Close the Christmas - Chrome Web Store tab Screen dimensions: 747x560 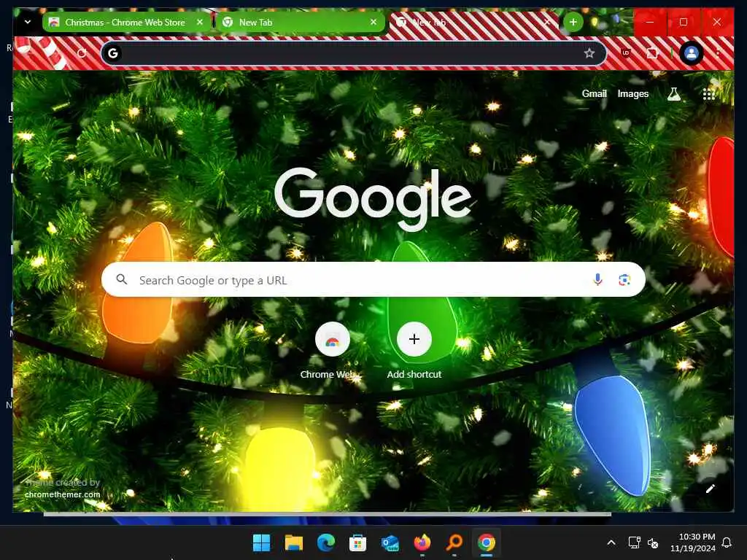[200, 22]
